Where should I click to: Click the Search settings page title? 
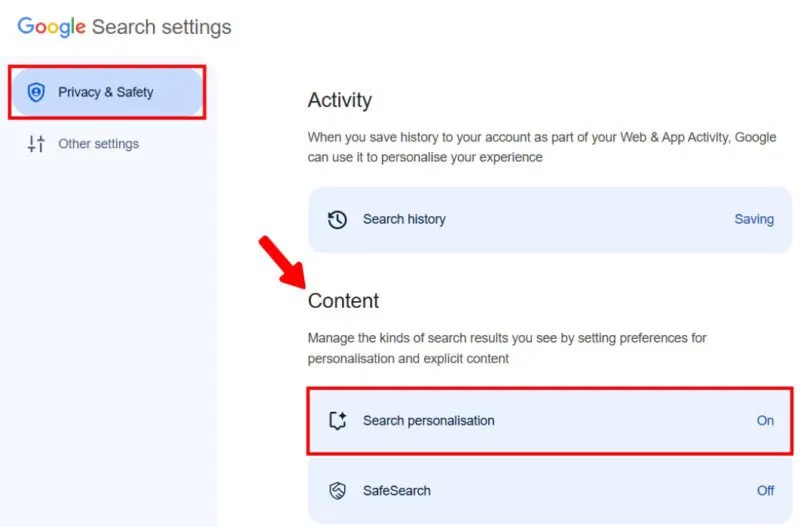161,27
